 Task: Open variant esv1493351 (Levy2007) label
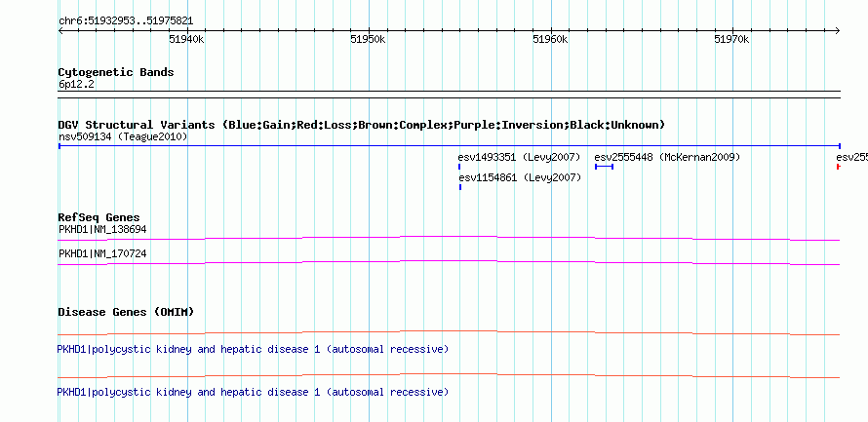[x=519, y=158]
